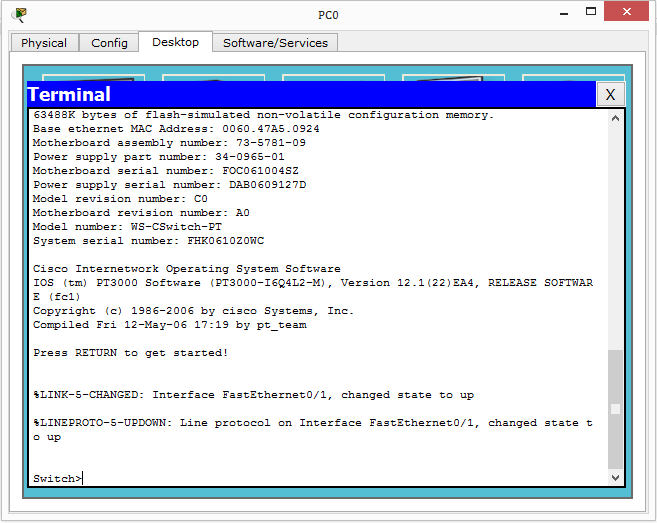
Task: Click 'Motherboard serial number: FOC061004SZ' line
Action: (x=166, y=171)
